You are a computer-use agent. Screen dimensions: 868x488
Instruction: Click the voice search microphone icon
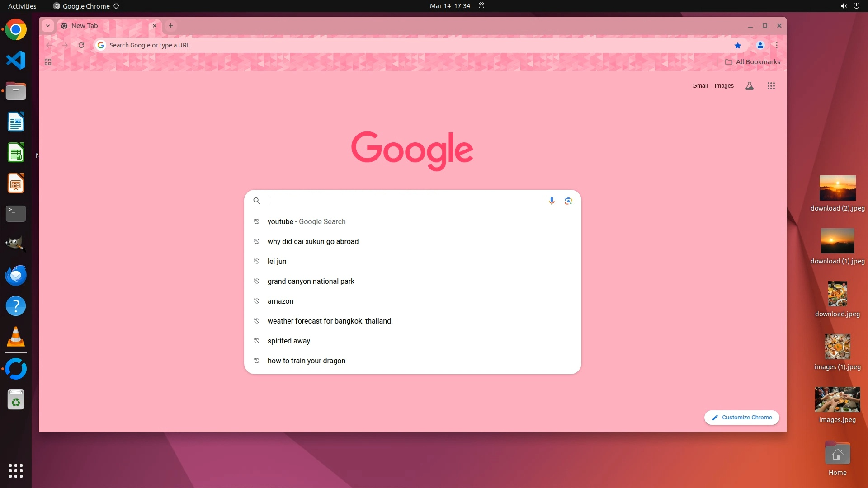(x=552, y=201)
